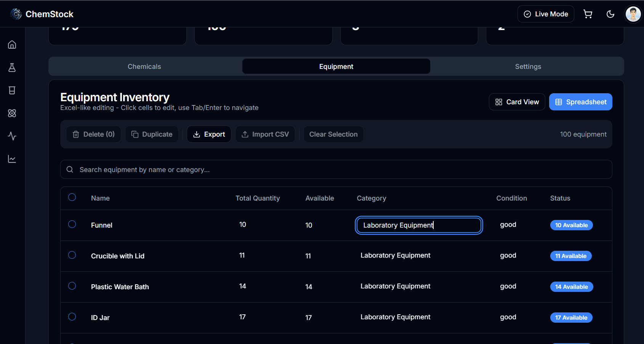644x344 pixels.
Task: Click the 14 Available status badge
Action: tap(572, 287)
